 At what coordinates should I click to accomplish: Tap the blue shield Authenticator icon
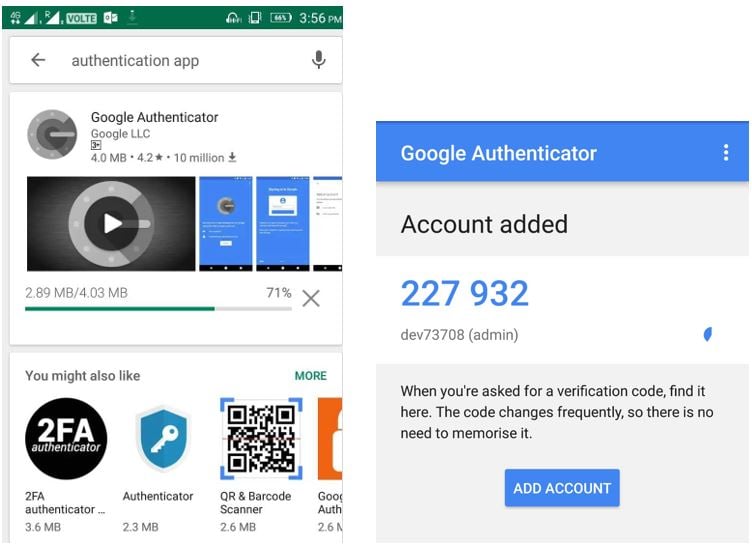(x=162, y=439)
